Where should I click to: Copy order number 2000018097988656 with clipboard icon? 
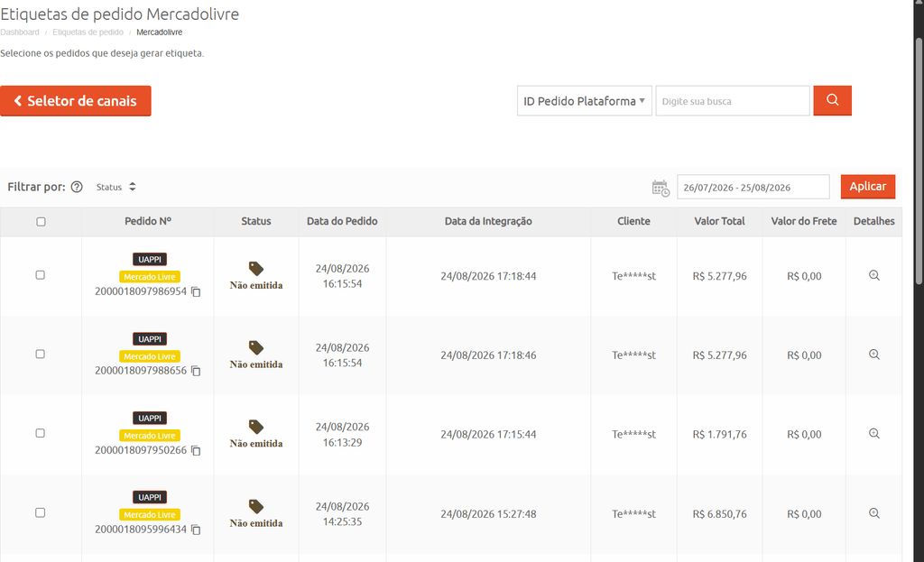[x=196, y=371]
